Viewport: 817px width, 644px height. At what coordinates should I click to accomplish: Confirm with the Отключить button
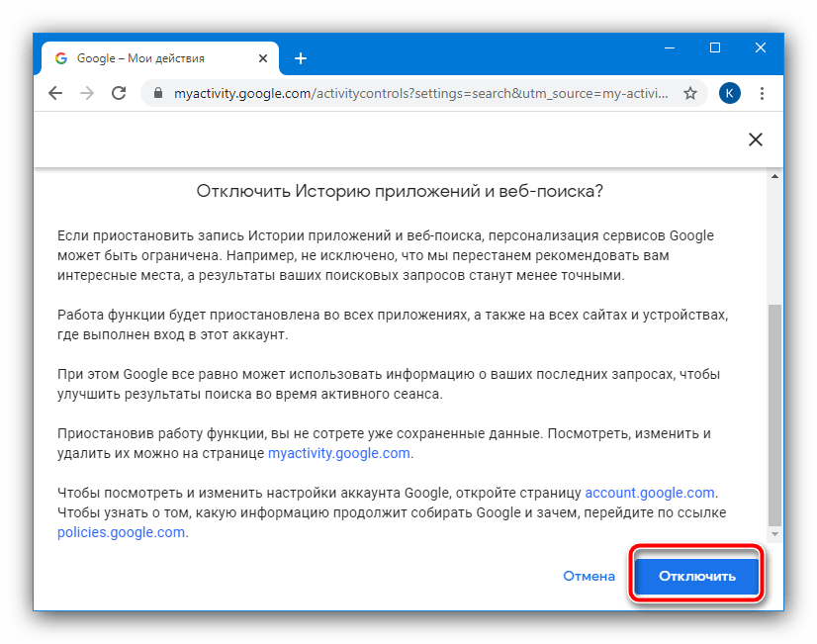click(696, 576)
